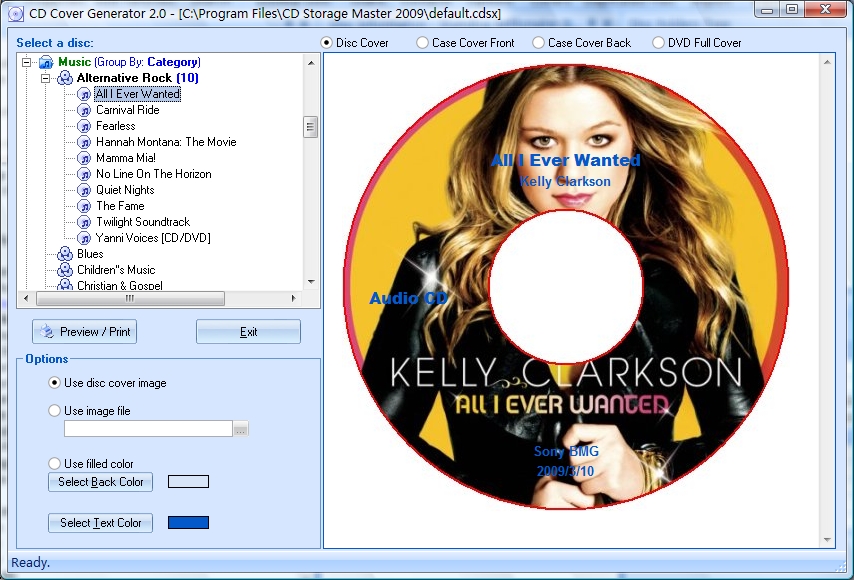The image size is (854, 580).
Task: Select Fearless in the disc list
Action: (115, 126)
